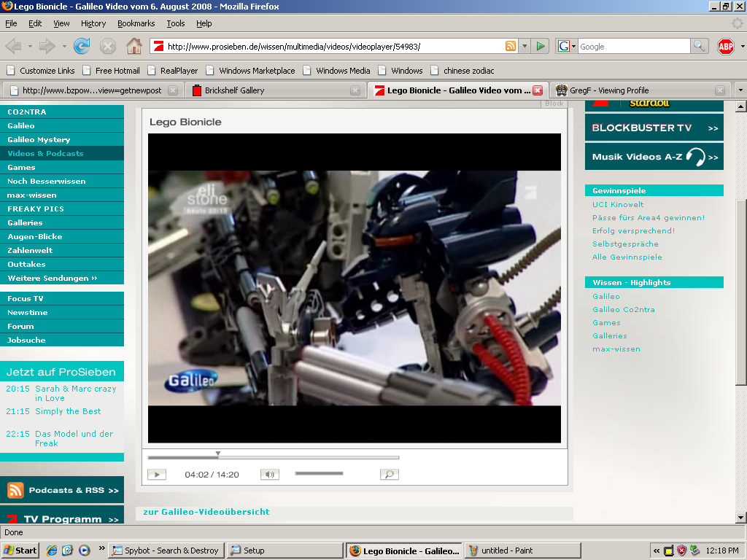The width and height of the screenshot is (747, 560).
Task: Click the Adblock Plus ABP icon
Action: (725, 46)
